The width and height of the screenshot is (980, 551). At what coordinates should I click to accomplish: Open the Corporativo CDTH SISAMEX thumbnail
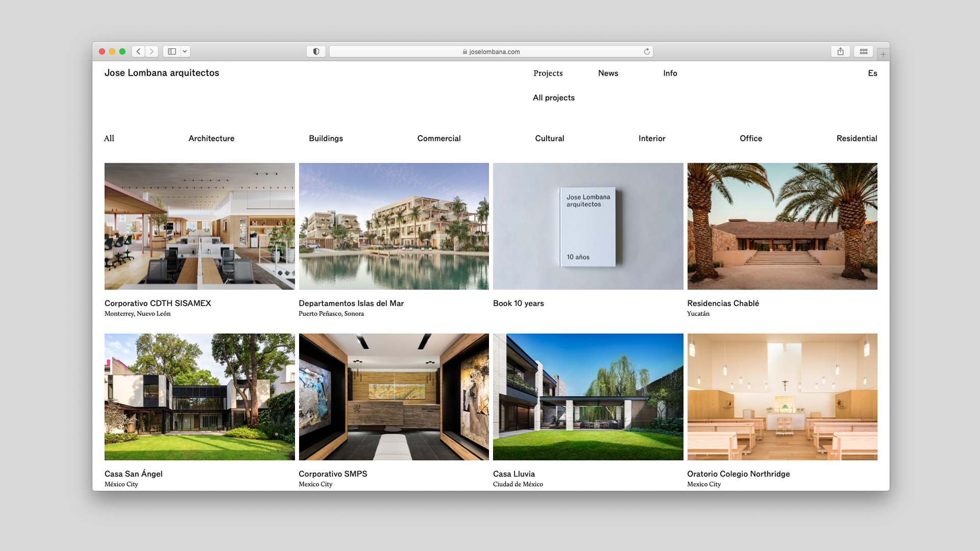[x=200, y=227]
